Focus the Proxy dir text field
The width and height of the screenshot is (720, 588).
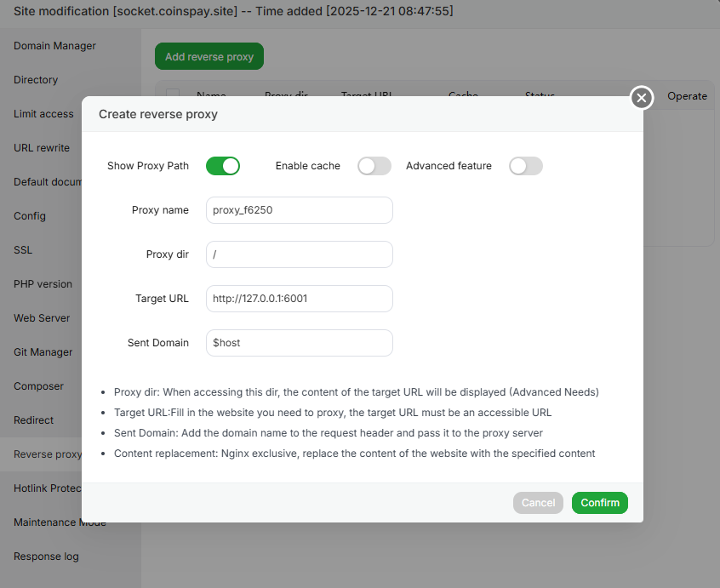[x=299, y=254]
